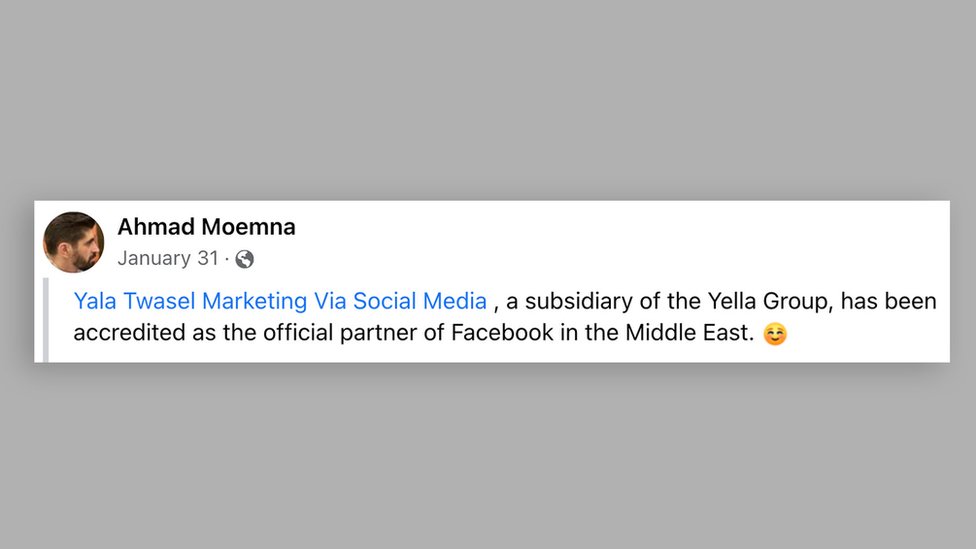Viewport: 976px width, 549px height.
Task: Open Yala Twasel Marketing Via Social Media link
Action: tap(280, 301)
